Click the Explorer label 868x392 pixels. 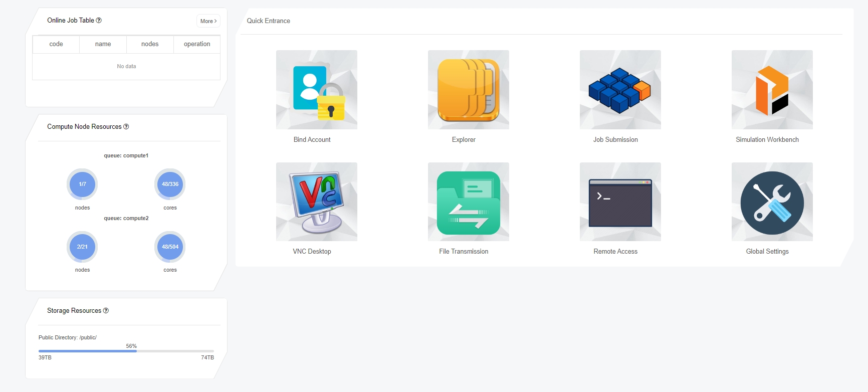click(x=464, y=140)
